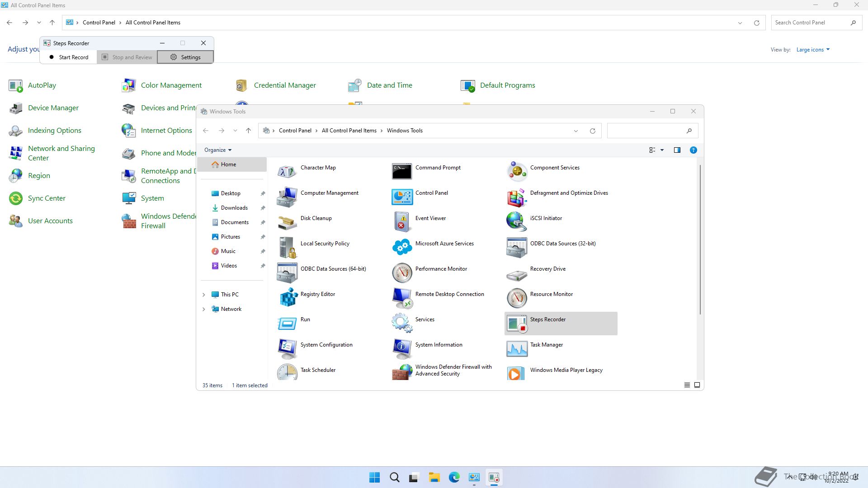Select Downloads in the navigation pane
Image resolution: width=868 pixels, height=488 pixels.
pos(234,208)
